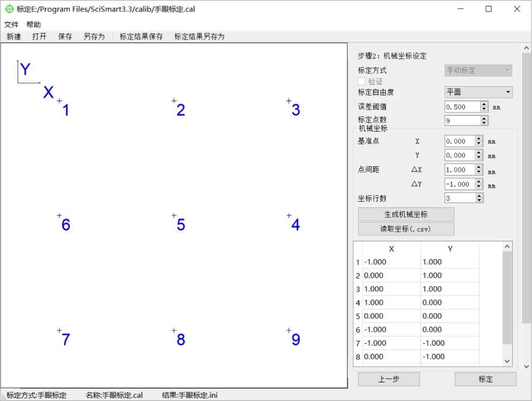Increase the ΔX point spacing value

pyautogui.click(x=479, y=167)
